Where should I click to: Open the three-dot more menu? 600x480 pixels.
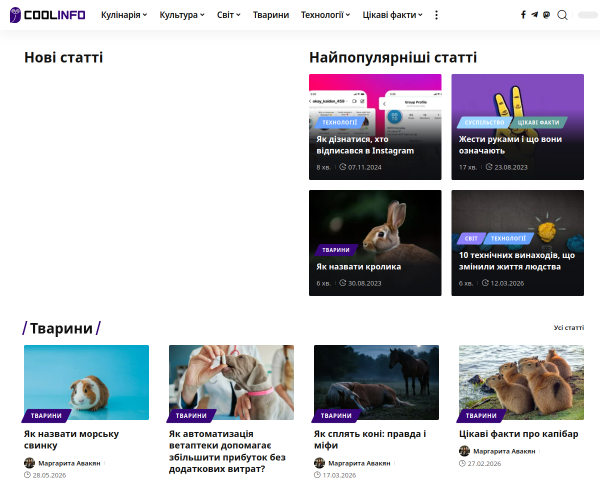436,15
